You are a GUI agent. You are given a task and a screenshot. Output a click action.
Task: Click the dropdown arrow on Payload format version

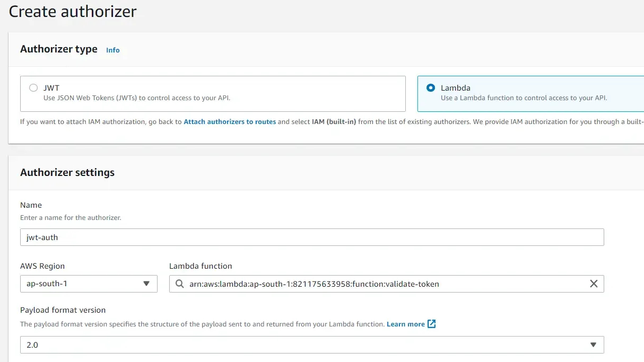pos(593,345)
